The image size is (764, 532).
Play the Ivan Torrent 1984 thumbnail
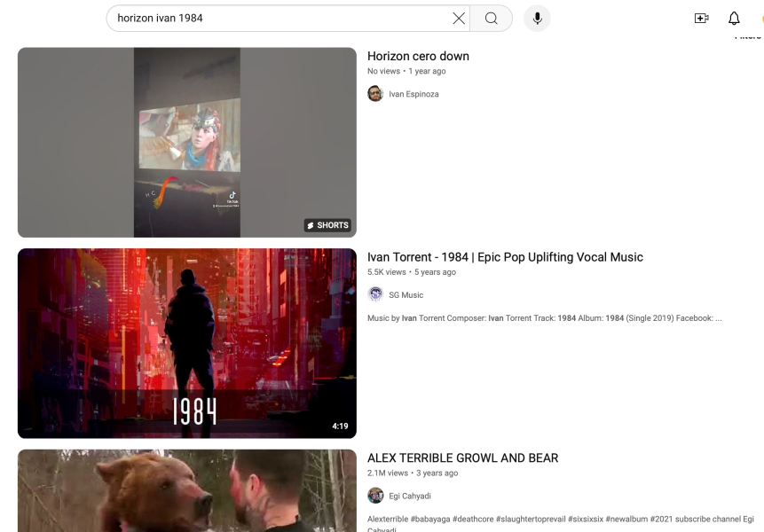click(x=187, y=343)
